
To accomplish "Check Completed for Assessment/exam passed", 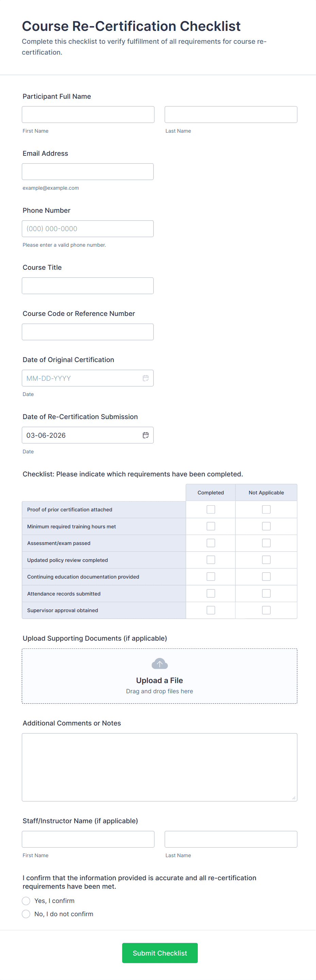I will [211, 543].
